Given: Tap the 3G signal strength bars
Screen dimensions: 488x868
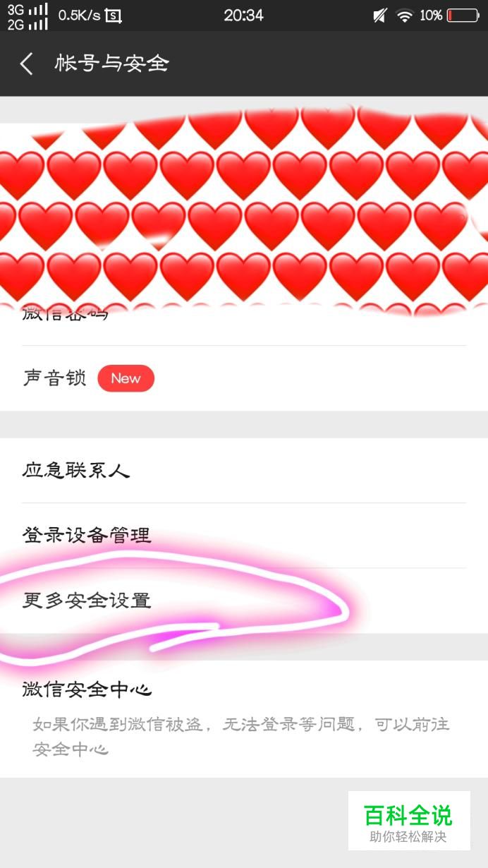Looking at the screenshot, I should click(x=39, y=9).
